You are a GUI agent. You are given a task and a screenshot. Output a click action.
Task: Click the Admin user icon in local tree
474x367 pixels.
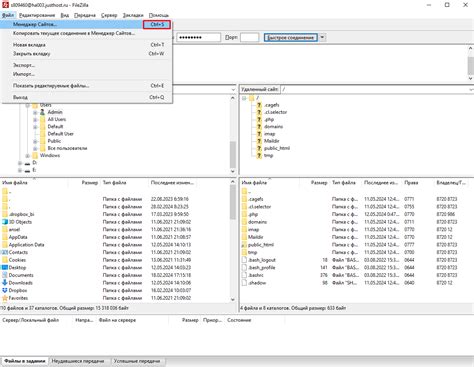(42, 112)
